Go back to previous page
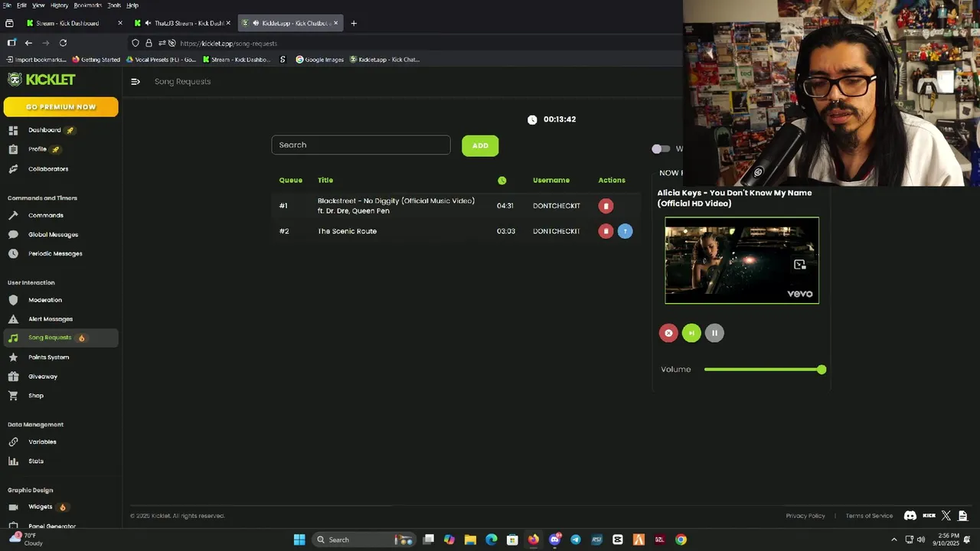This screenshot has height=551, width=980. pos(28,43)
